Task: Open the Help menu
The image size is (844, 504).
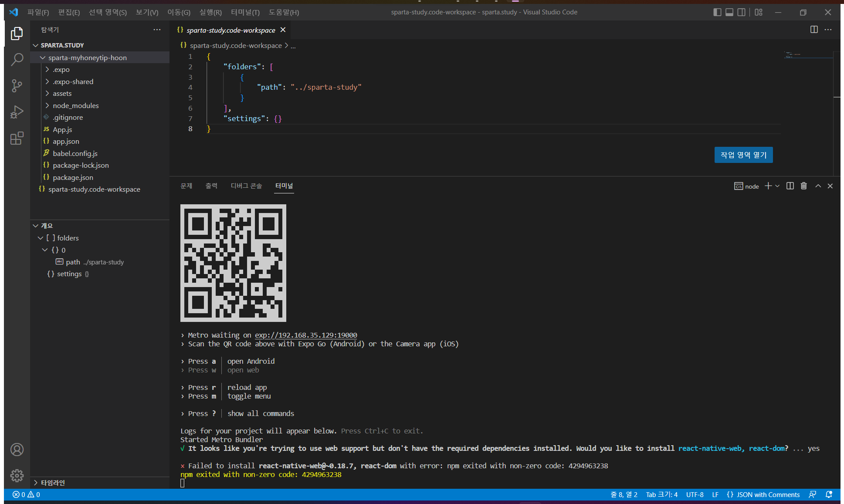Action: tap(284, 12)
